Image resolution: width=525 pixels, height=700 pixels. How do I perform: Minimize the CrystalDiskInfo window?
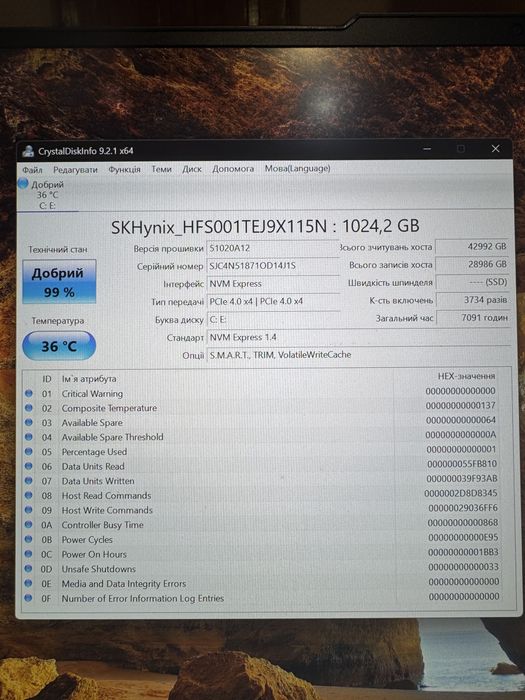pos(427,149)
